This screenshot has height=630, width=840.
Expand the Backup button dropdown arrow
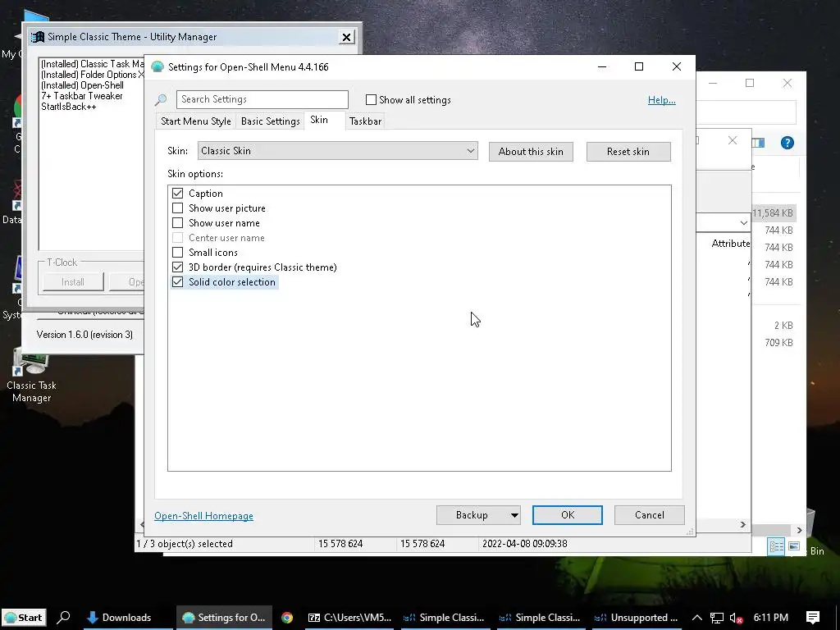point(514,515)
